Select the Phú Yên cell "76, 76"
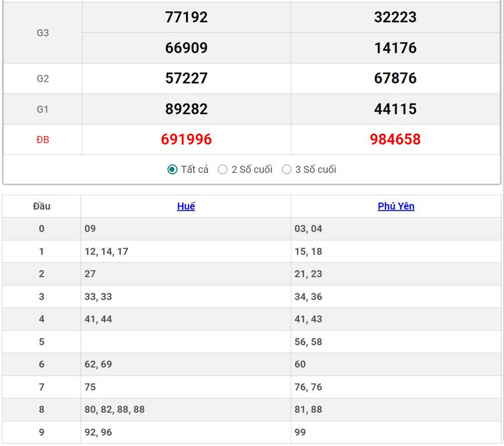Image resolution: width=504 pixels, height=446 pixels. point(309,387)
